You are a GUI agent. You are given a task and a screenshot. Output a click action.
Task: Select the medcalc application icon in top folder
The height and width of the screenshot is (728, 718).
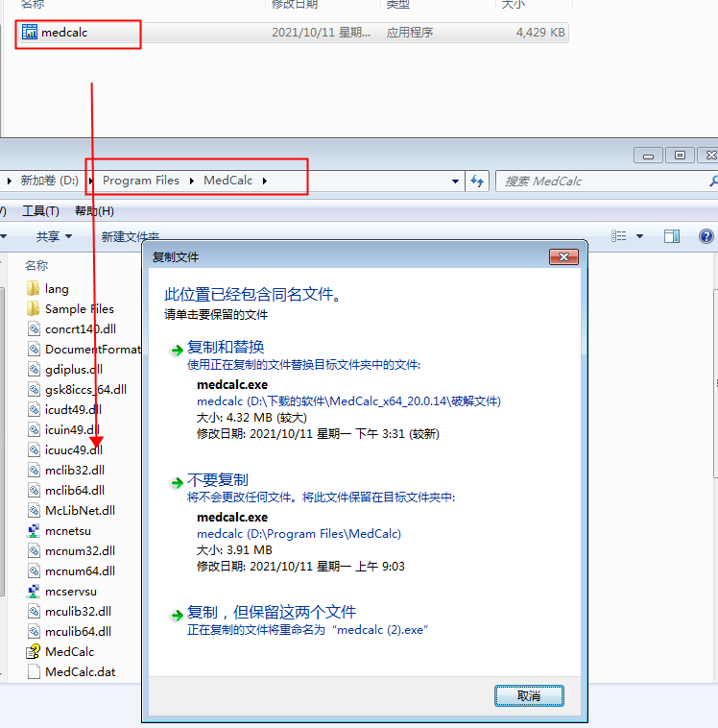[x=30, y=33]
